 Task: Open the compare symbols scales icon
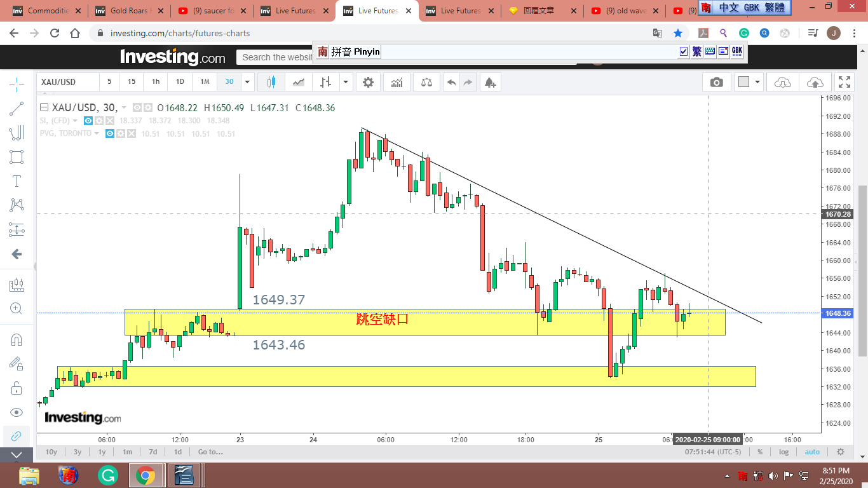426,82
